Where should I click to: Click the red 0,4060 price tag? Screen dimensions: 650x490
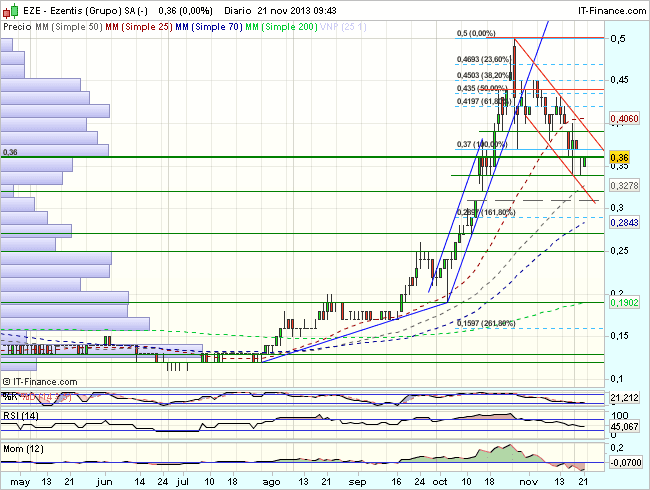point(624,119)
